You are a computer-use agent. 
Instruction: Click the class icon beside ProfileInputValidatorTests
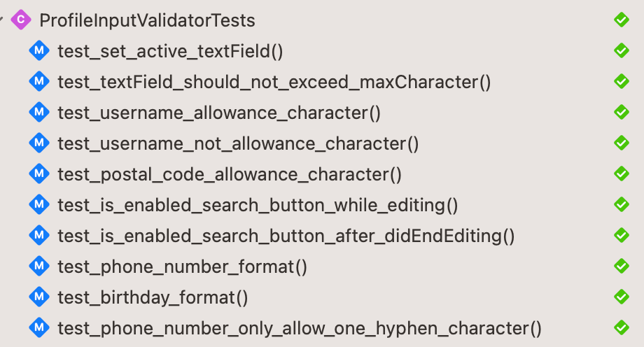pyautogui.click(x=21, y=20)
